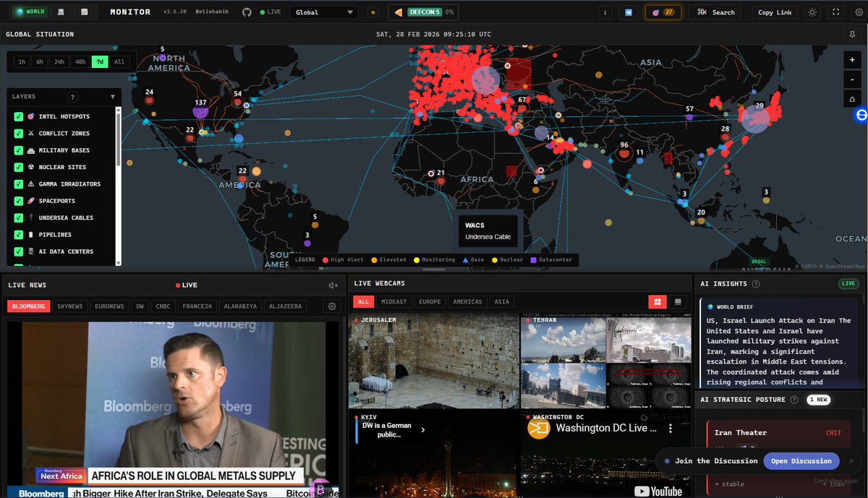Switch to the tech variant laptop icon
Screen dimensions: 868x498
(x=61, y=12)
